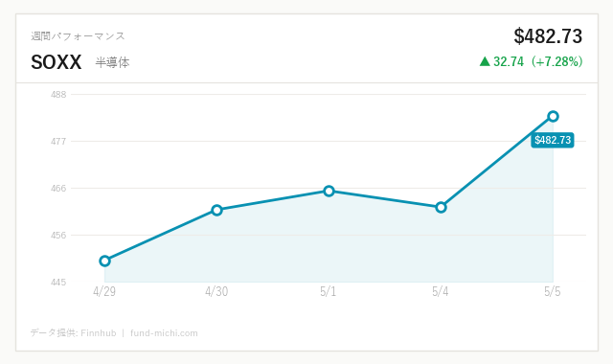Click the 5/1 x-axis date label
This screenshot has width=613, height=364.
point(329,291)
